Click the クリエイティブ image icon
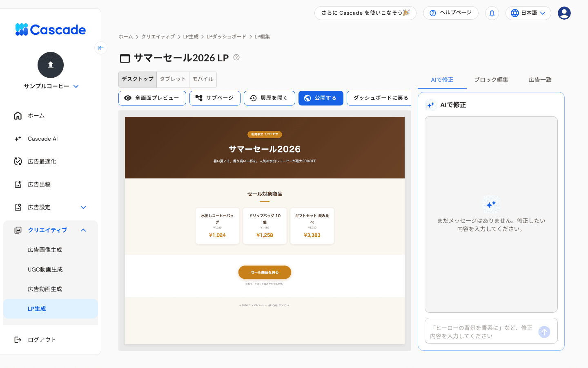 (18, 230)
